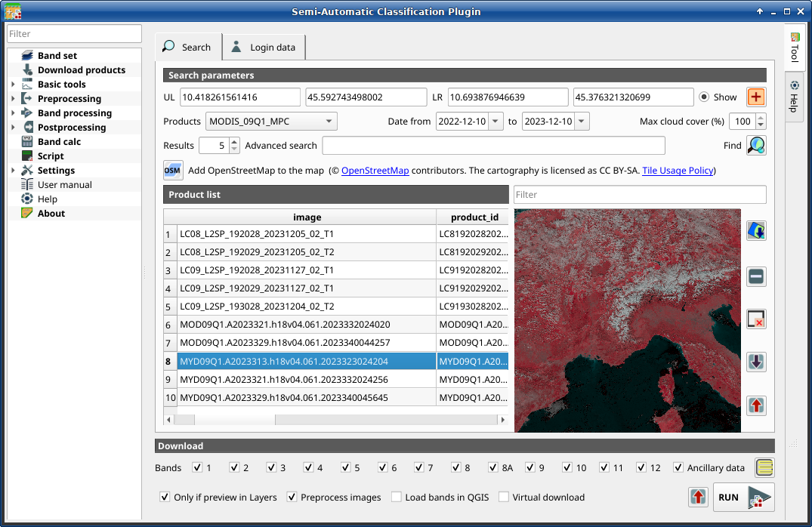Download products using the purple down-arrow icon
The height and width of the screenshot is (527, 812).
(x=756, y=362)
